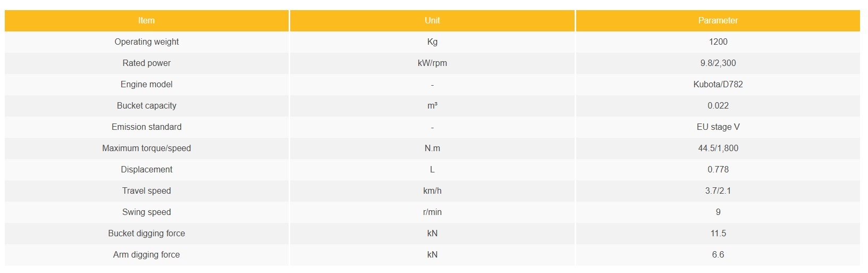
Task: Click the 11.5 bucket digging force value
Action: tap(718, 234)
